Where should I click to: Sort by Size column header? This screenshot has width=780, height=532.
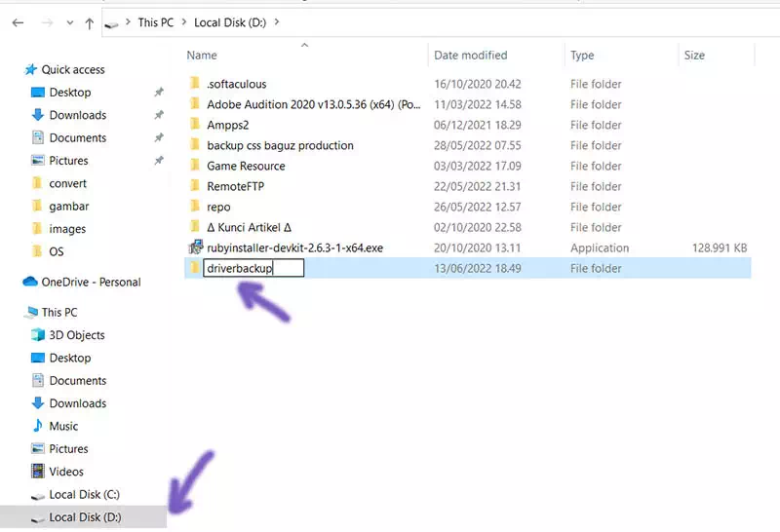click(x=694, y=56)
